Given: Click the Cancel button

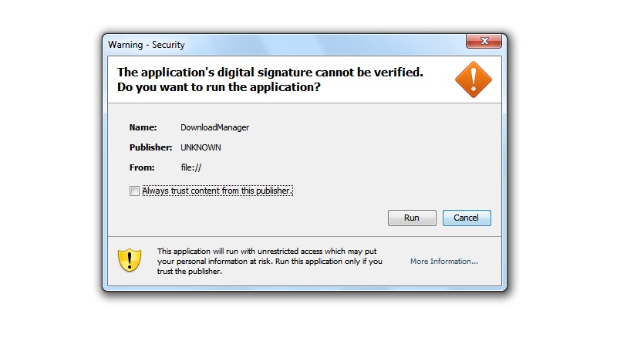Looking at the screenshot, I should point(467,218).
